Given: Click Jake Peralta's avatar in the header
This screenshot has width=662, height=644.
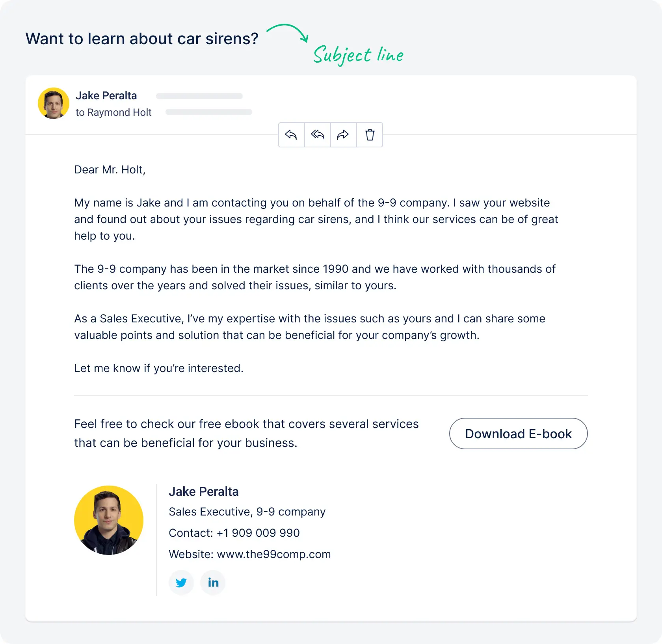Looking at the screenshot, I should coord(53,103).
